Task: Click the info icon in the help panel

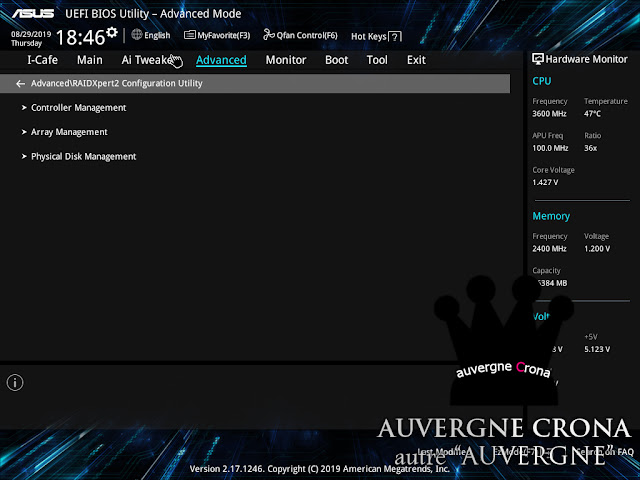Action: 15,383
